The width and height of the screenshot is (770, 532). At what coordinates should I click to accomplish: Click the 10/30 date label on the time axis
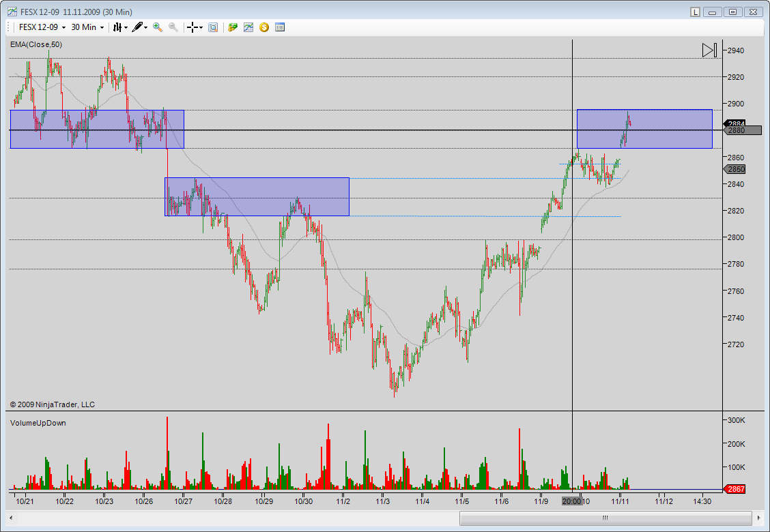click(303, 501)
